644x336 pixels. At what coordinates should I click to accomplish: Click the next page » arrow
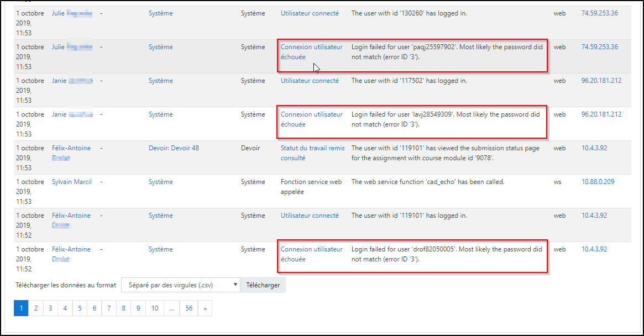click(x=205, y=308)
